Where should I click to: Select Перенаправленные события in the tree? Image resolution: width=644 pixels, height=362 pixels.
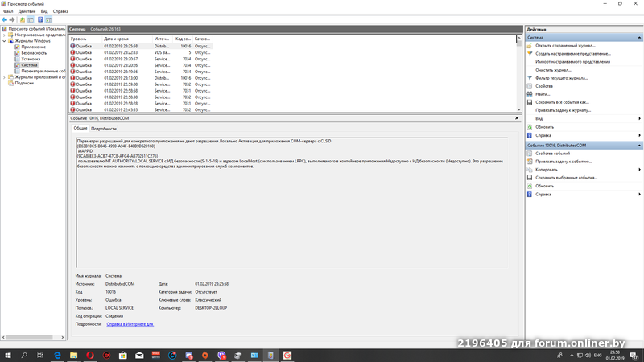(x=43, y=71)
